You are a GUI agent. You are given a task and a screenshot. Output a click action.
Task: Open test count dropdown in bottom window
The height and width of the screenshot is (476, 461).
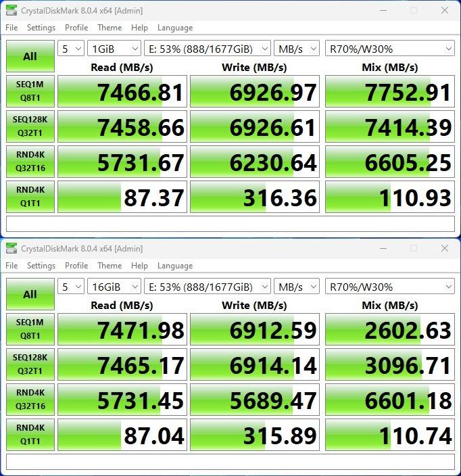[x=71, y=287]
